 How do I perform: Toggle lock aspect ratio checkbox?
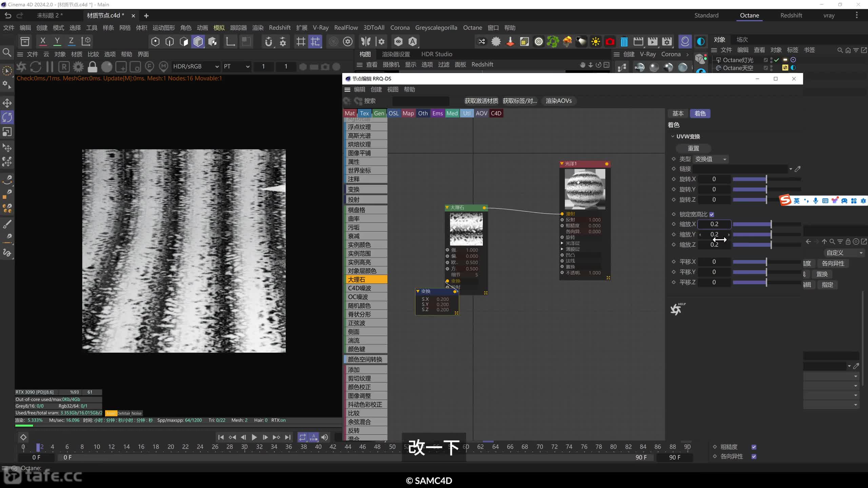click(712, 215)
